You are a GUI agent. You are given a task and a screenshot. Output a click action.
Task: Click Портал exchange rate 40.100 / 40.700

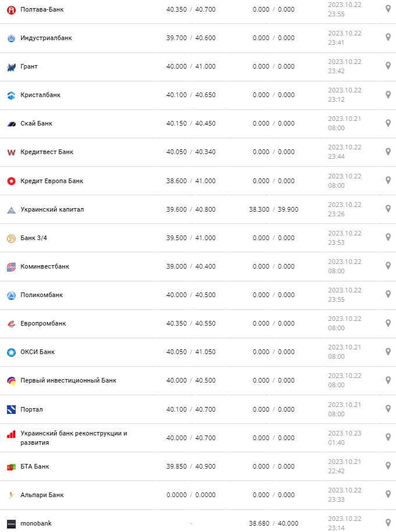(x=191, y=409)
